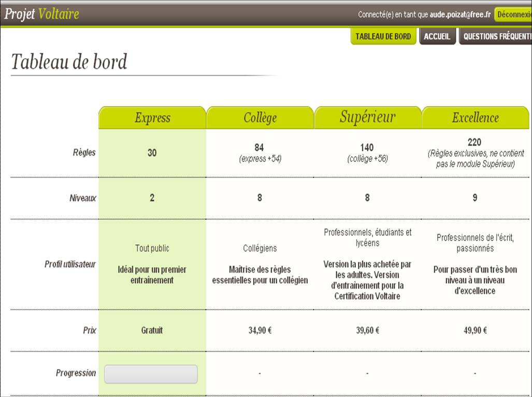The width and height of the screenshot is (532, 397).
Task: Select the Excellence module header
Action: (476, 117)
